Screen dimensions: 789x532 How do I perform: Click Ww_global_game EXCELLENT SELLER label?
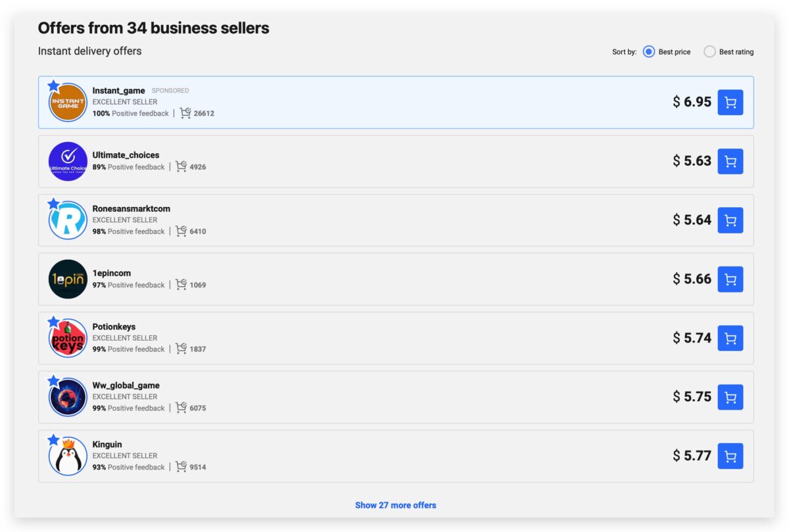click(x=125, y=397)
